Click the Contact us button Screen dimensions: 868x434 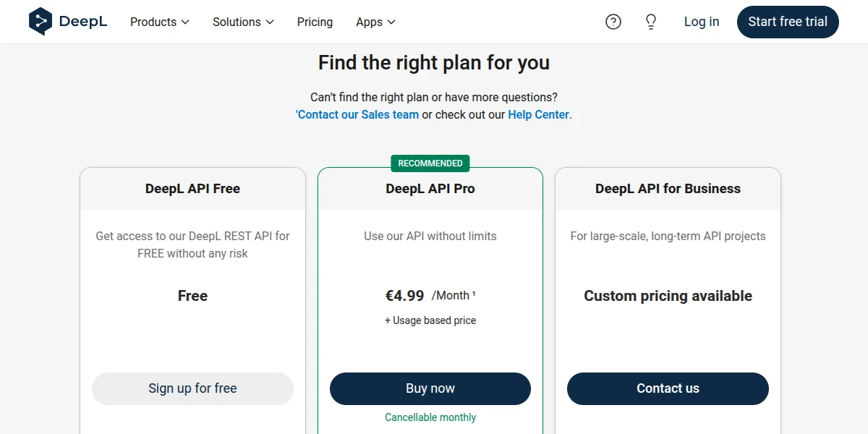coord(668,388)
